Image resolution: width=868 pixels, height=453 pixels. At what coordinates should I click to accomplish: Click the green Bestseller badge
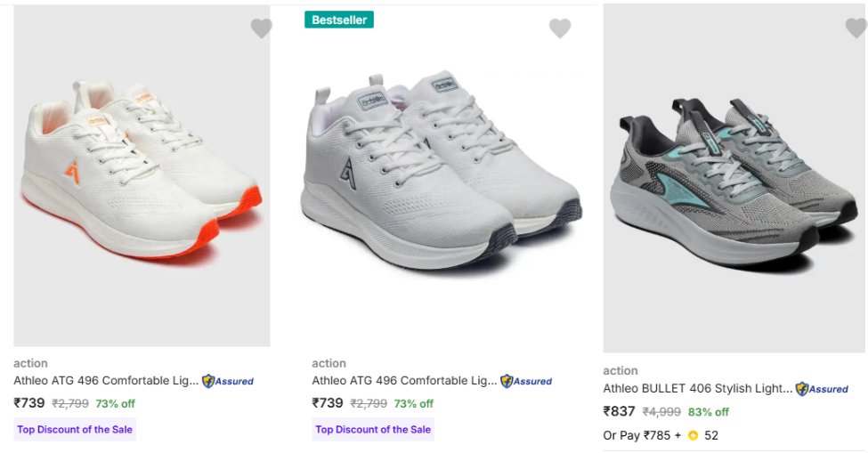(339, 20)
